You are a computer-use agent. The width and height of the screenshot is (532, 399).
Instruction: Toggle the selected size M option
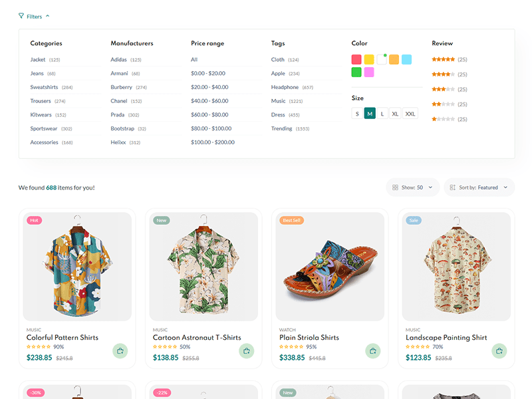point(370,114)
